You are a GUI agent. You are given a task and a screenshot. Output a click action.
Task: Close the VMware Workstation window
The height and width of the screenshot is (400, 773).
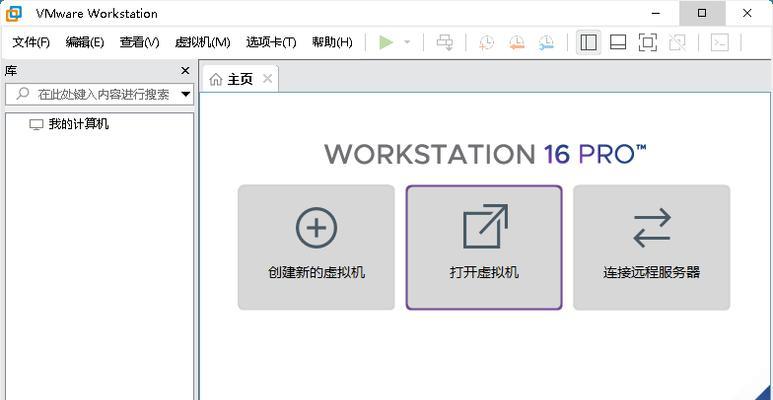[x=747, y=13]
